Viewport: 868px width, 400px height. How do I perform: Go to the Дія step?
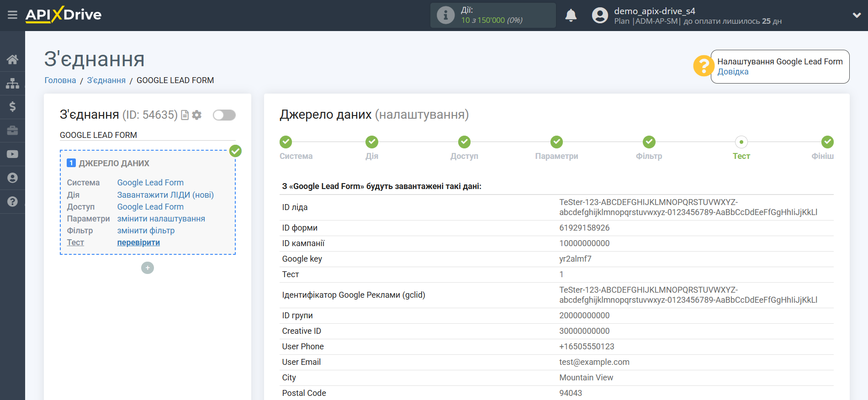point(372,142)
